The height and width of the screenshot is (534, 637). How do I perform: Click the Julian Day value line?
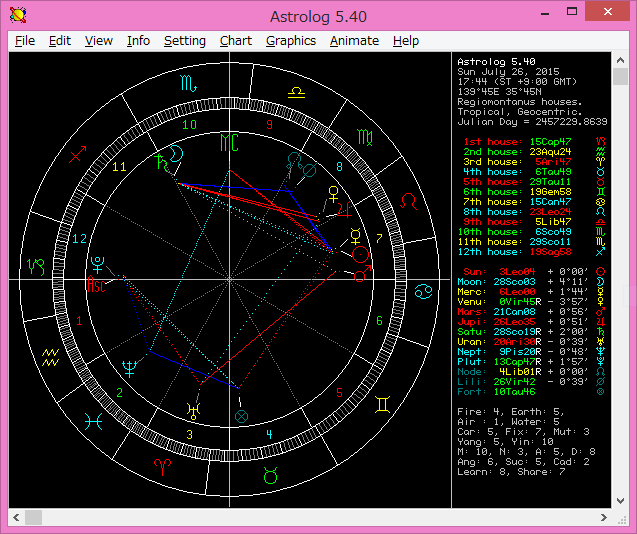pos(532,122)
